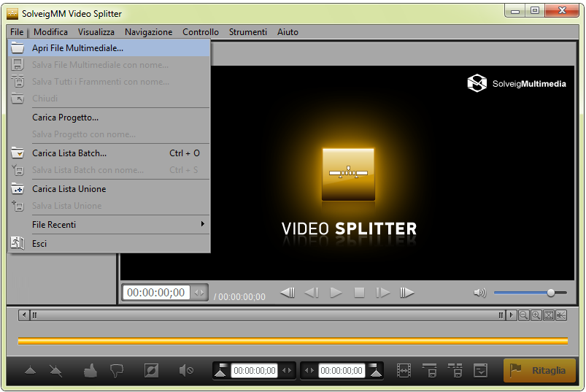The height and width of the screenshot is (392, 586).
Task: Click the current time position field
Action: [156, 293]
